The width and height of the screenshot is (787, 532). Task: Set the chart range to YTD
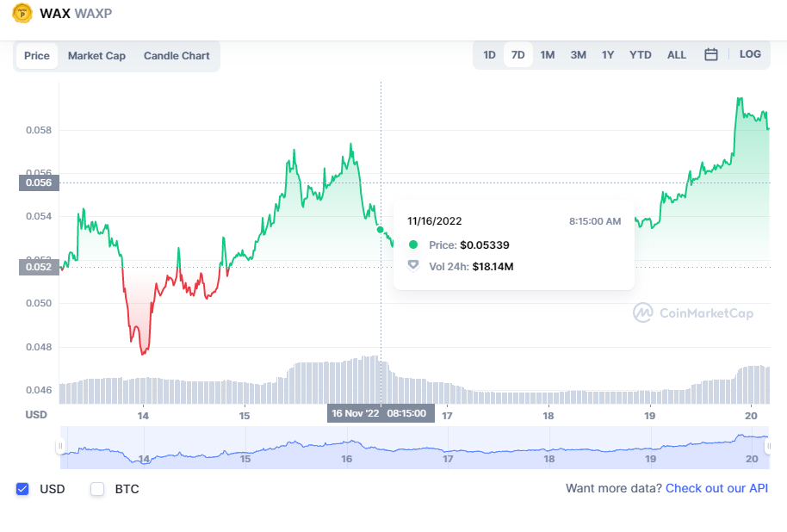(640, 55)
